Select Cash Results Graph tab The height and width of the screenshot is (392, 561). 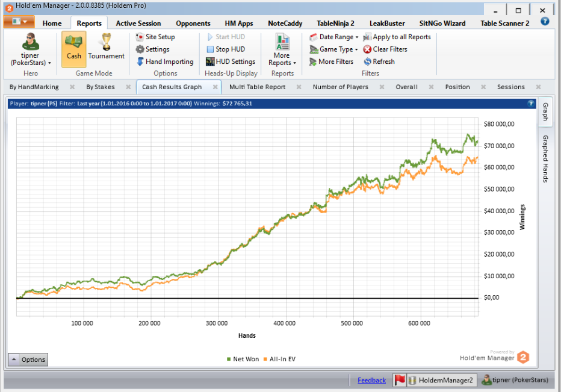click(x=172, y=87)
